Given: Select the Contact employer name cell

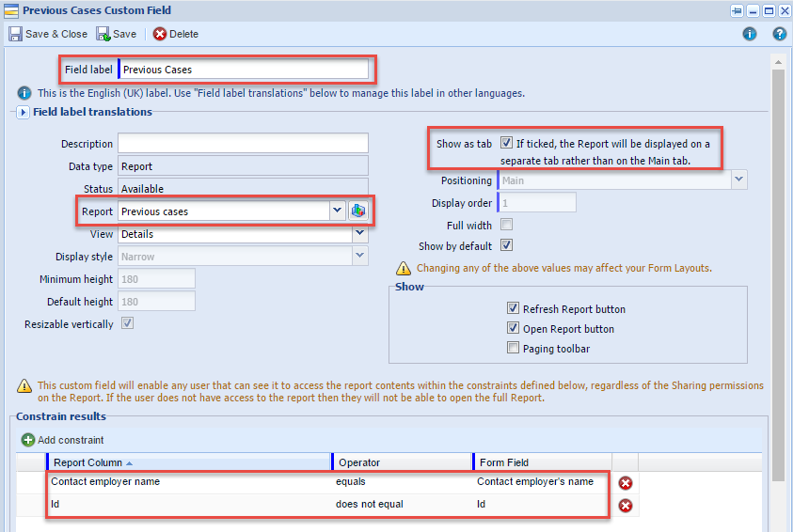Looking at the screenshot, I should [190, 482].
